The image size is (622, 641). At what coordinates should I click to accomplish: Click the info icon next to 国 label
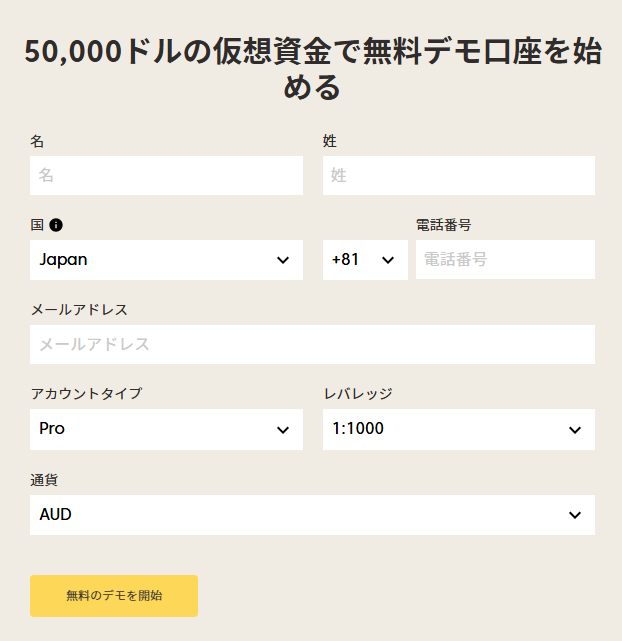point(56,225)
